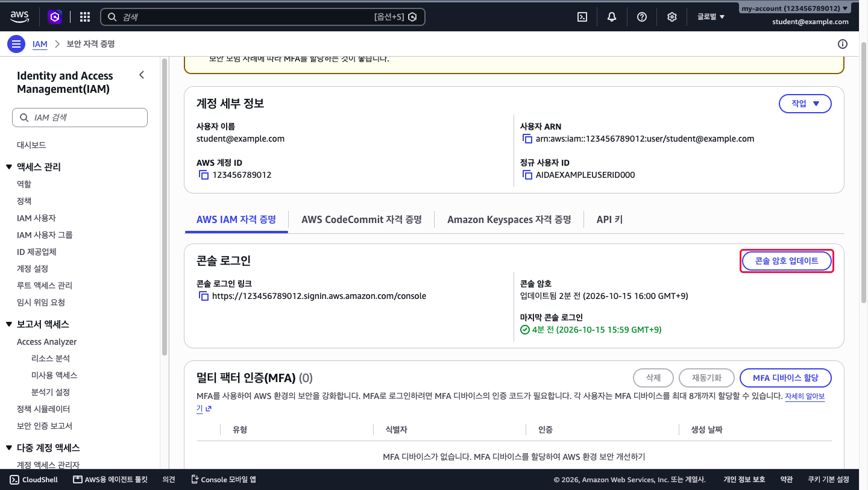Image resolution: width=868 pixels, height=490 pixels.
Task: Copy the canonical user ID
Action: (x=527, y=175)
